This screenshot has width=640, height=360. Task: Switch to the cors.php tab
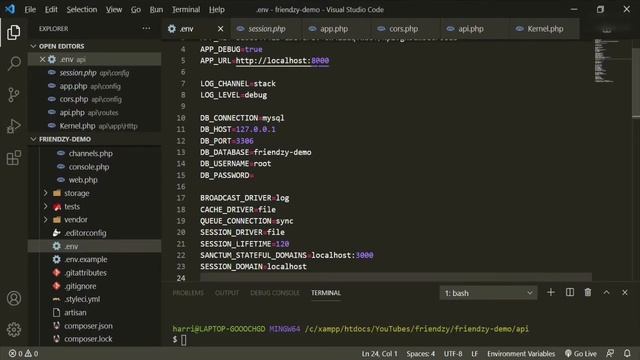[403, 29]
